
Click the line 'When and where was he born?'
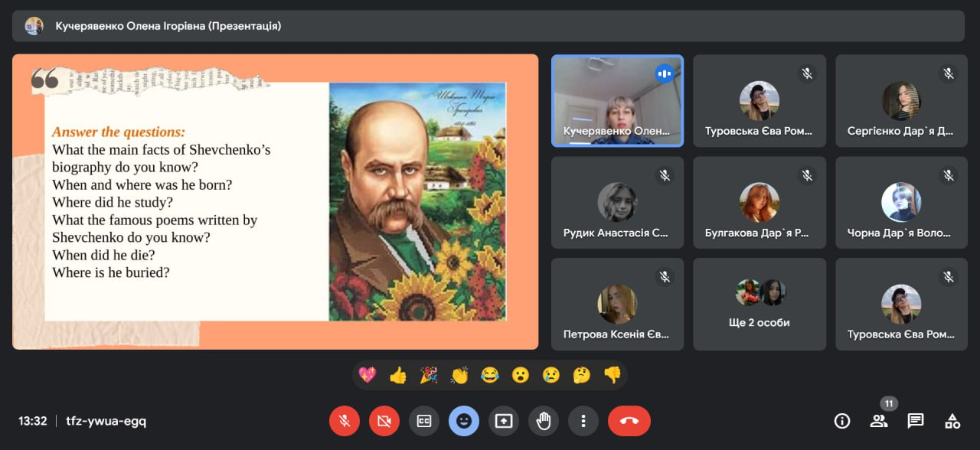142,184
